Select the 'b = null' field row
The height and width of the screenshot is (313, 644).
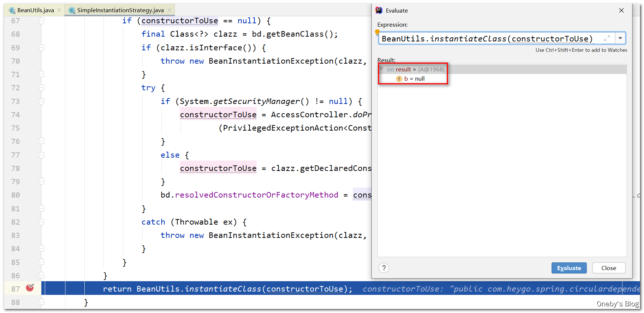point(502,78)
